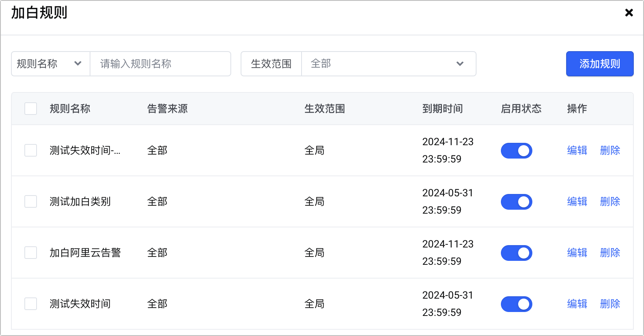Select the rule name 测试加白类别
Viewport: 644px width, 336px height.
pyautogui.click(x=80, y=201)
